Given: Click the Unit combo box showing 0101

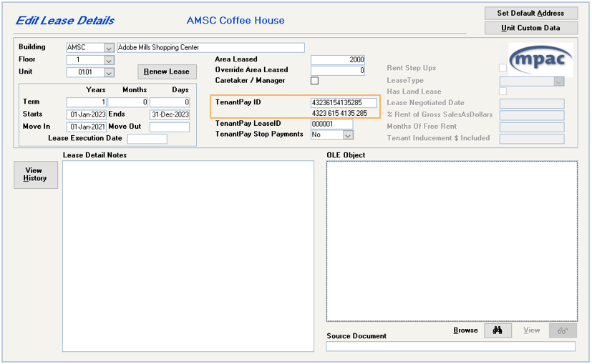Looking at the screenshot, I should pos(90,72).
